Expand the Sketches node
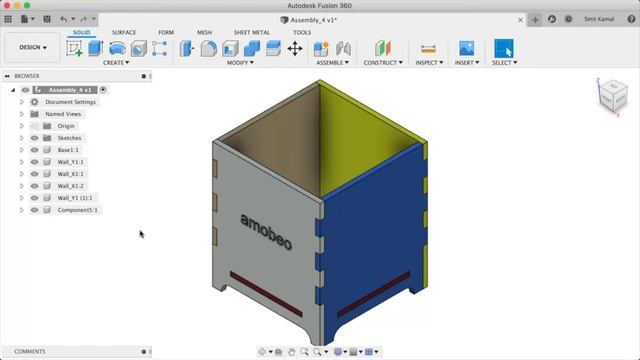This screenshot has width=640, height=360. (x=22, y=138)
